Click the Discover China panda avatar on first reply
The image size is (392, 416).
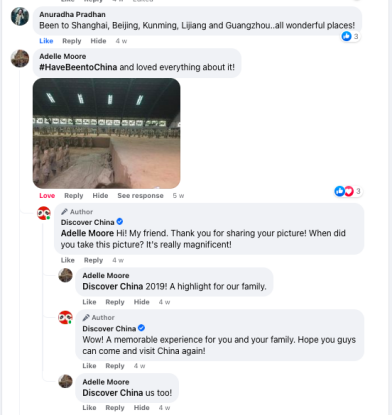pos(44,213)
